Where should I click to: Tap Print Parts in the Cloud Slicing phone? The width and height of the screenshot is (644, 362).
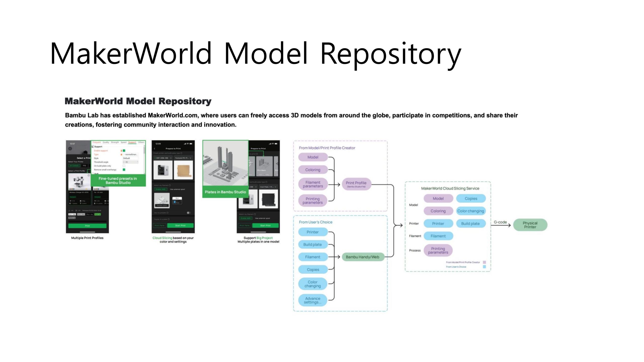click(x=159, y=225)
